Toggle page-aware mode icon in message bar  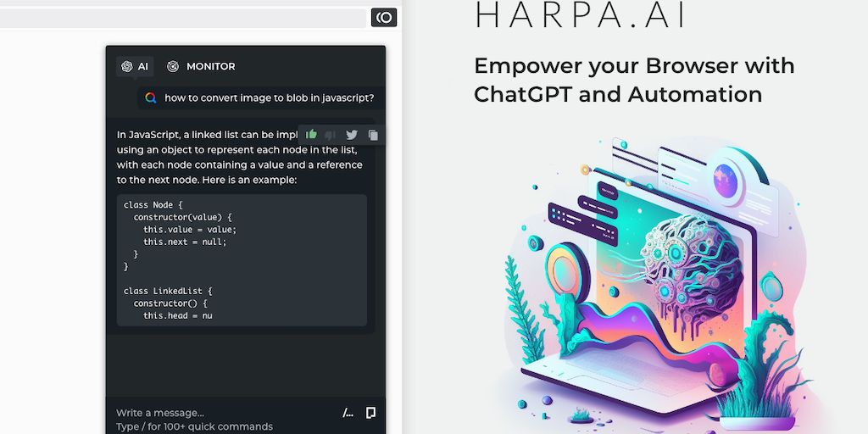pos(370,413)
